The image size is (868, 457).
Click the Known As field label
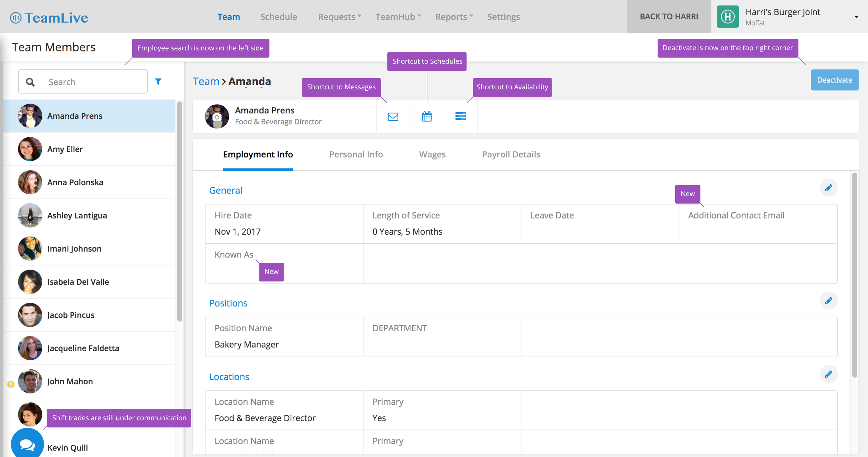234,254
